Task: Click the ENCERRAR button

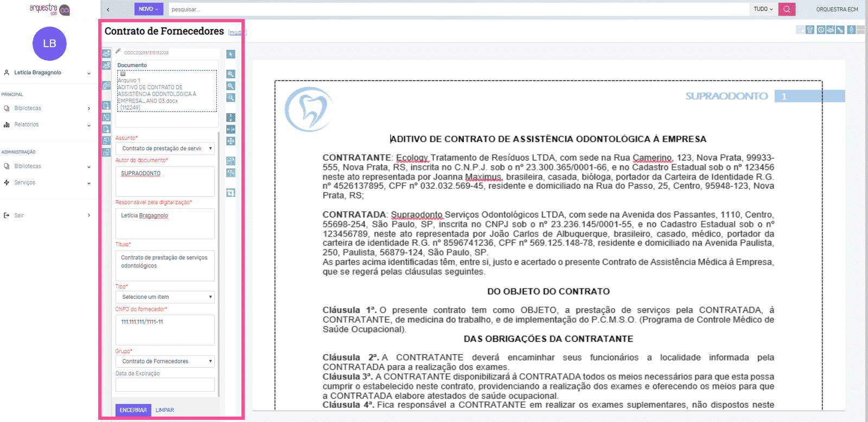Action: (x=133, y=410)
